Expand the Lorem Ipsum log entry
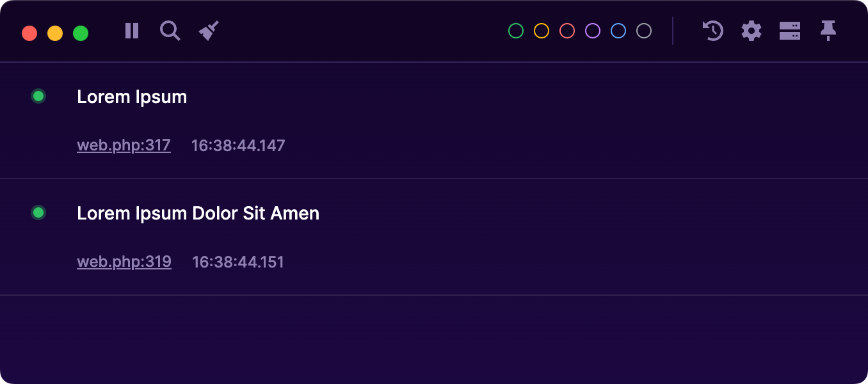This screenshot has height=384, width=868. [132, 97]
